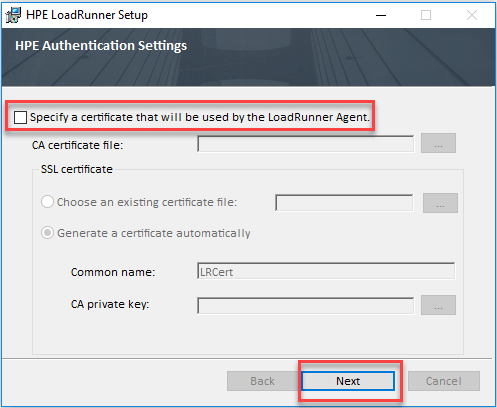Maximize the setup dialog window
This screenshot has width=497, height=408.
[x=426, y=15]
